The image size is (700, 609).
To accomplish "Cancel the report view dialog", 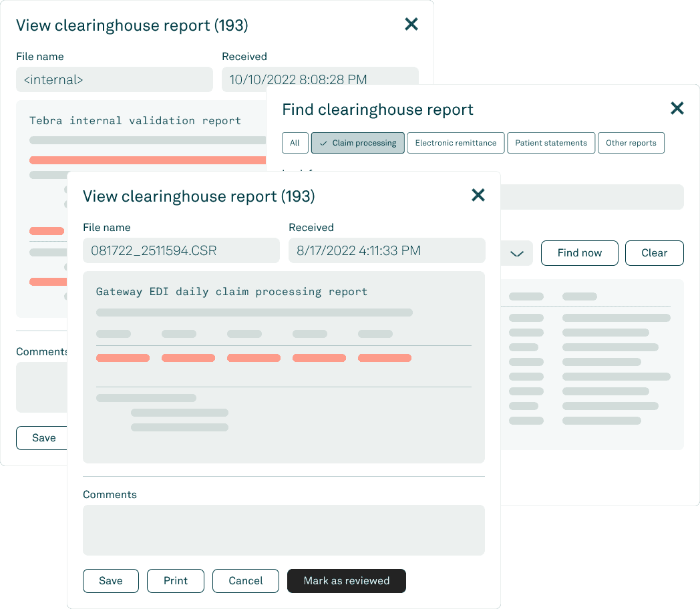I will pos(246,581).
